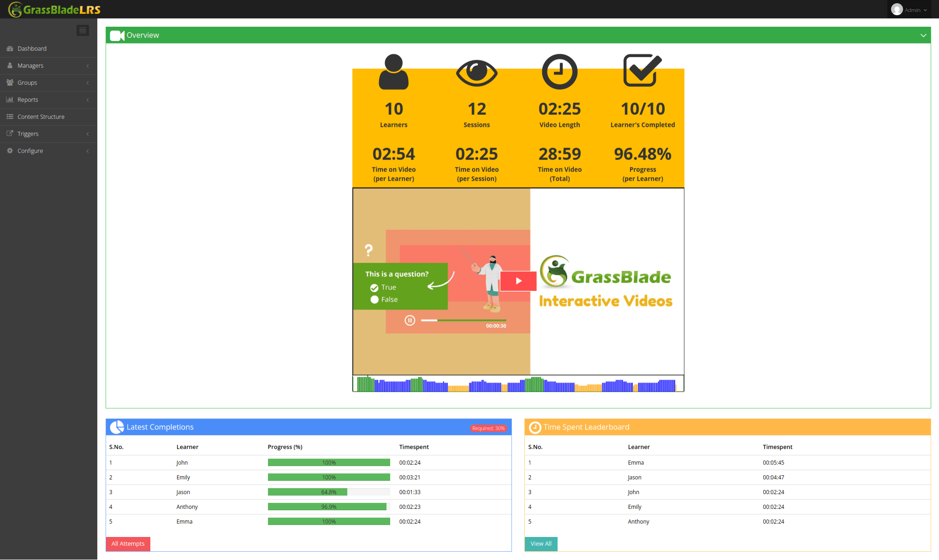939x560 pixels.
Task: Click Anthony in Latest Completions table
Action: click(x=187, y=507)
